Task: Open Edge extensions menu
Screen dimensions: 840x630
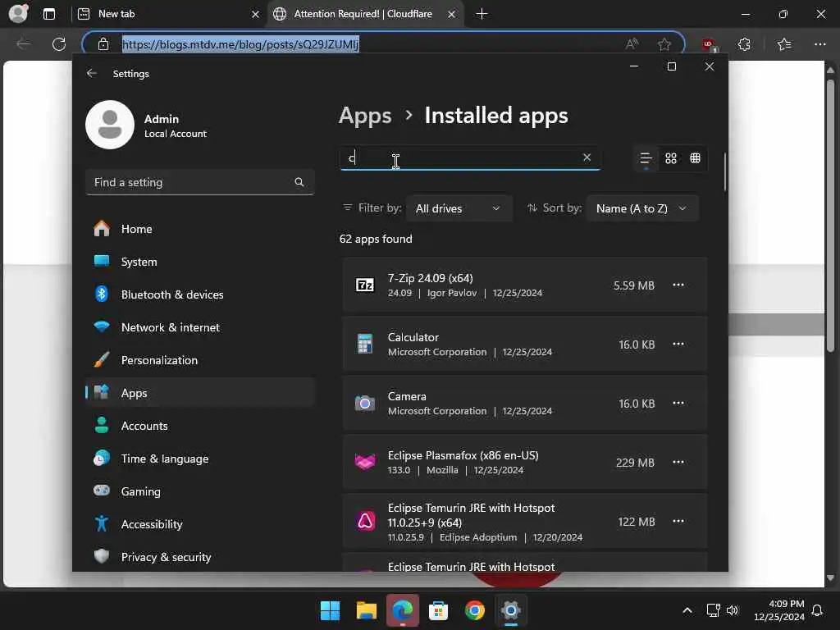Action: tap(745, 44)
